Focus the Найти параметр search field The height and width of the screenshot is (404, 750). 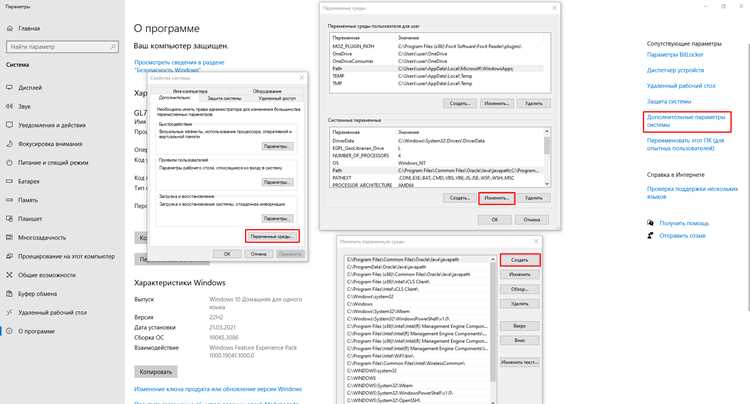point(62,47)
